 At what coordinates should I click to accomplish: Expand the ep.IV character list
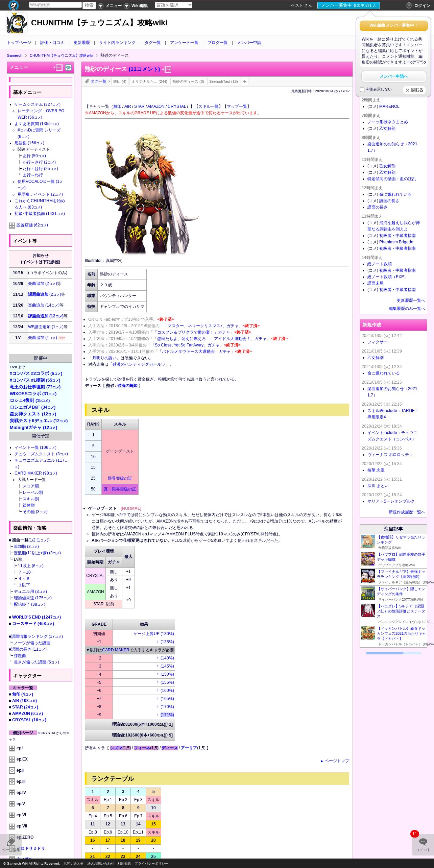[12, 793]
